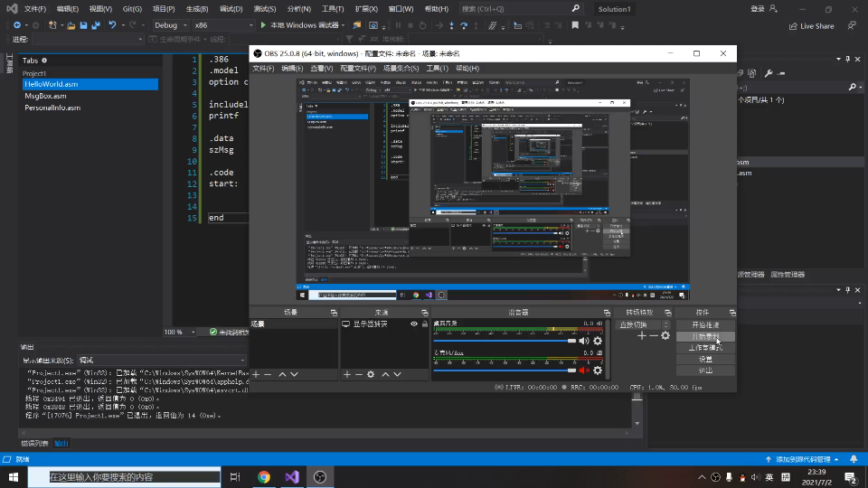868x488 pixels.
Task: Open desktop audio gear settings in mixer
Action: click(x=598, y=341)
